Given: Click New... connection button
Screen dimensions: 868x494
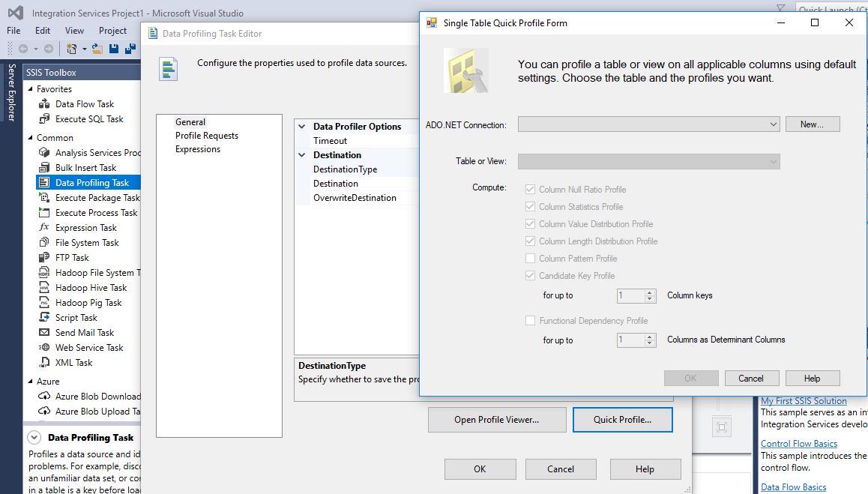Looking at the screenshot, I should point(812,124).
